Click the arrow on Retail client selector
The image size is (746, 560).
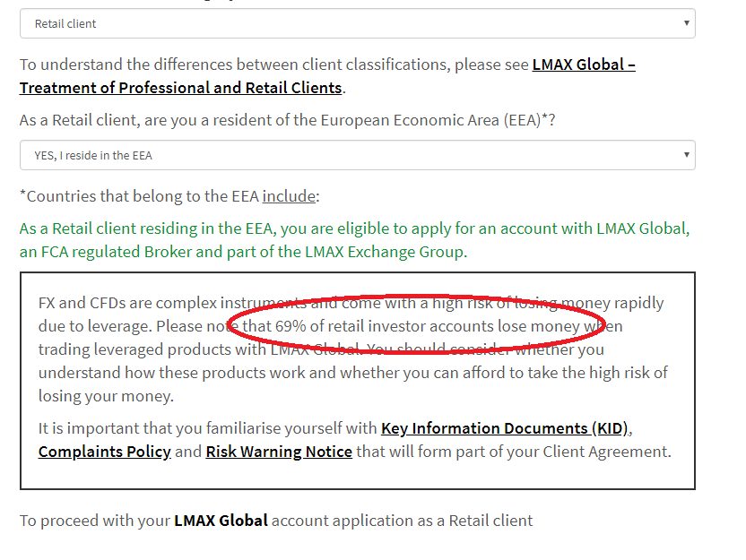pos(686,24)
